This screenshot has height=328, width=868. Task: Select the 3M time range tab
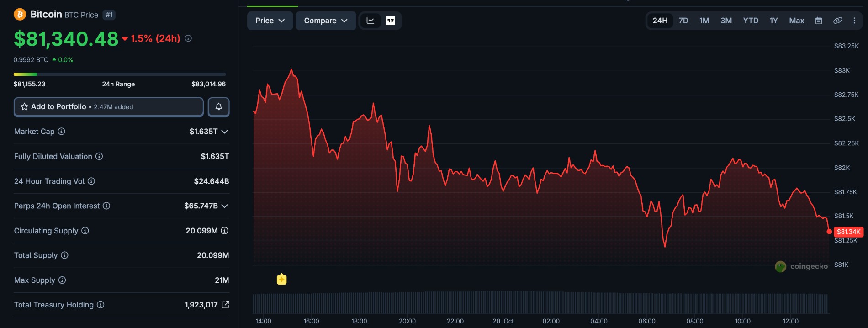(x=726, y=21)
